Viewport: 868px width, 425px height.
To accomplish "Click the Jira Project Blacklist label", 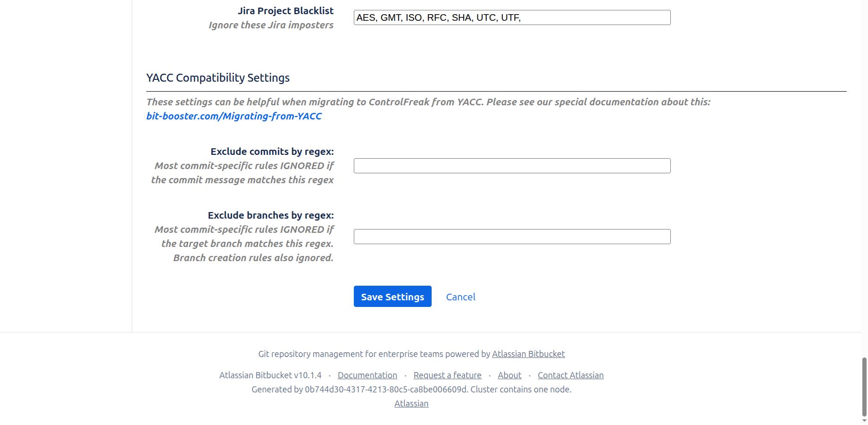I will point(285,10).
